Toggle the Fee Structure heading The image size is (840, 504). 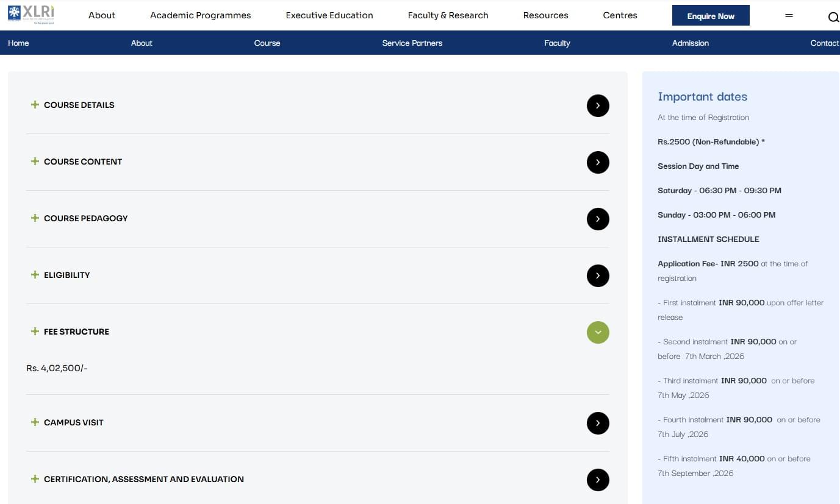point(76,332)
